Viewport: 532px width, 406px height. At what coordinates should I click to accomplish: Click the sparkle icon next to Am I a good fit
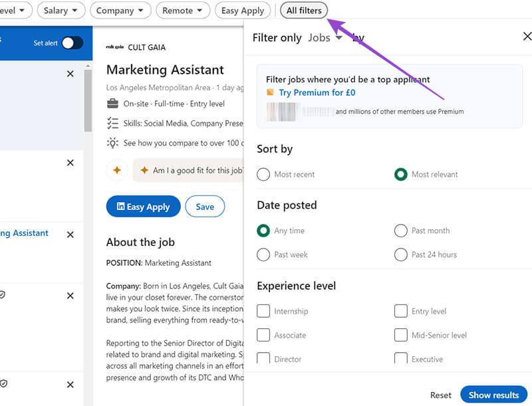click(x=145, y=170)
